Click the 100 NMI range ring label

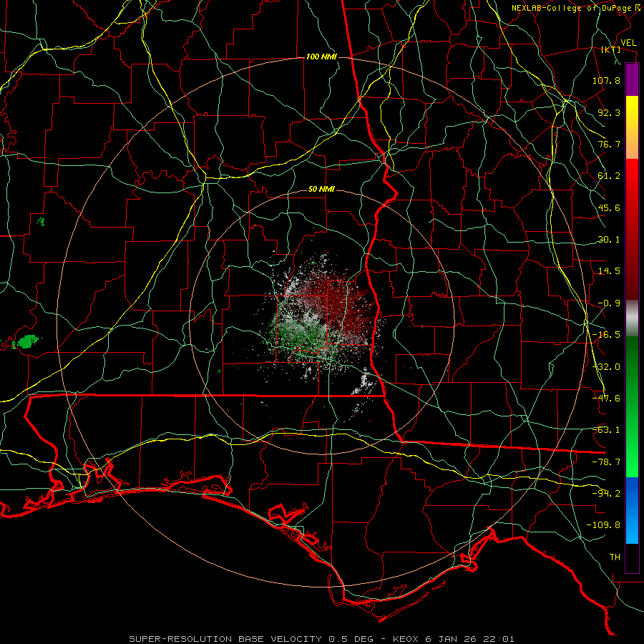tap(321, 57)
